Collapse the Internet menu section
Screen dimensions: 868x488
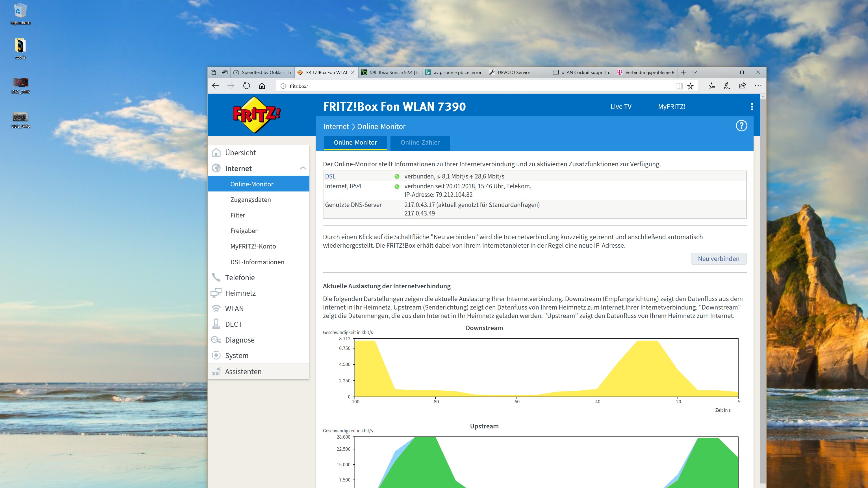303,168
